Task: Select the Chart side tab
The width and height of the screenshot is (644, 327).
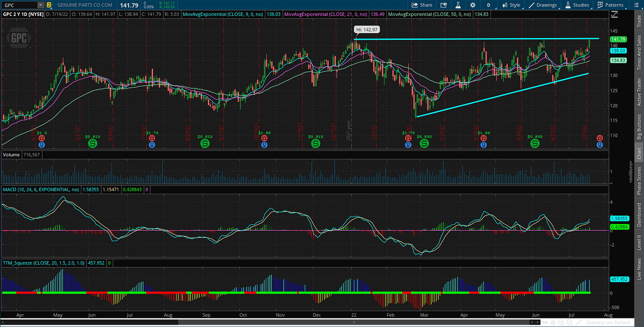Action: (639, 153)
